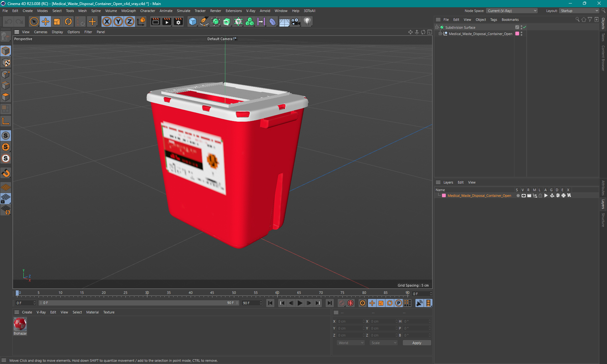This screenshot has height=364, width=607.
Task: Open Render Settings gear clapper icon
Action: pos(178,21)
